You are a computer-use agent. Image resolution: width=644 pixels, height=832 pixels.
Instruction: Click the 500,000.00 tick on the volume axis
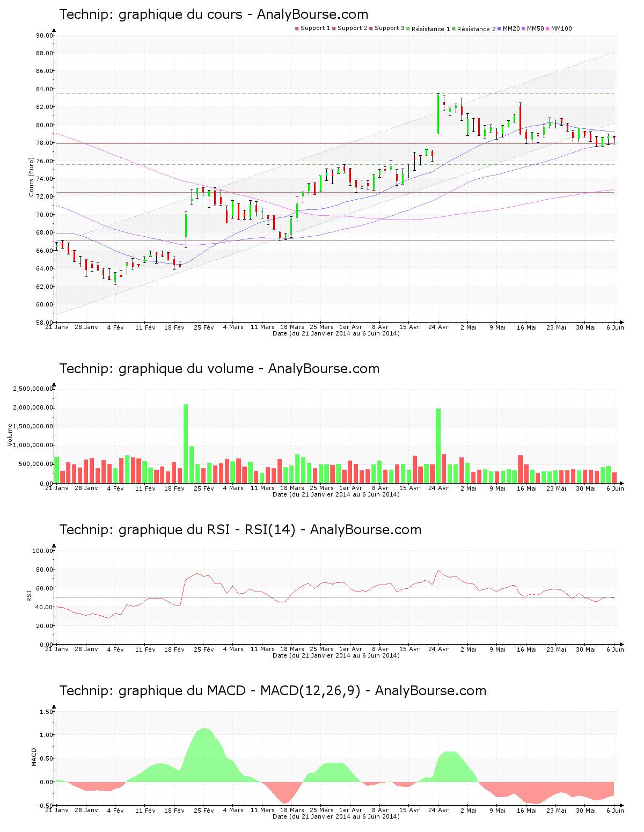point(36,464)
